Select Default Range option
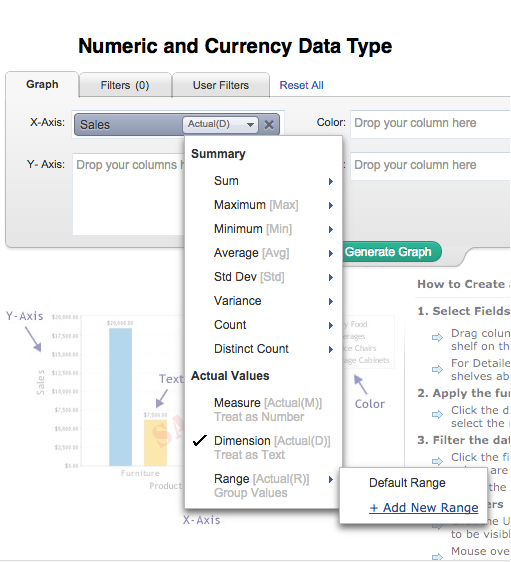 tap(407, 483)
